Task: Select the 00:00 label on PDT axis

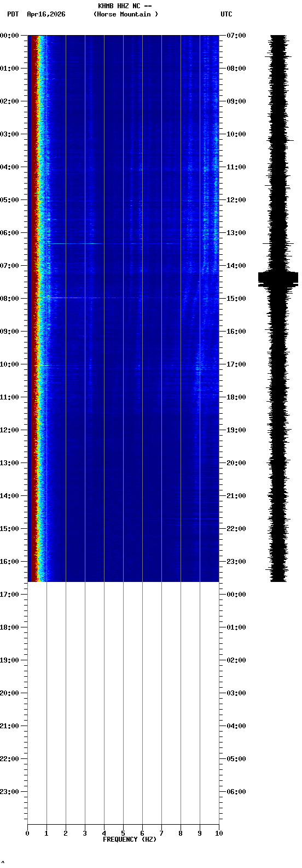Action: [9, 36]
